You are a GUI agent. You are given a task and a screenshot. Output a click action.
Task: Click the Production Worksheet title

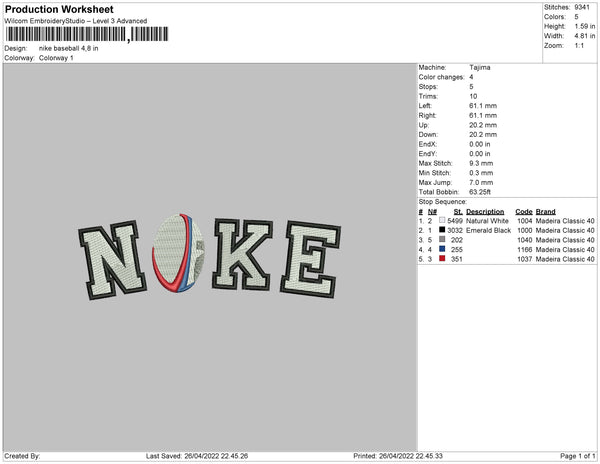tap(59, 9)
